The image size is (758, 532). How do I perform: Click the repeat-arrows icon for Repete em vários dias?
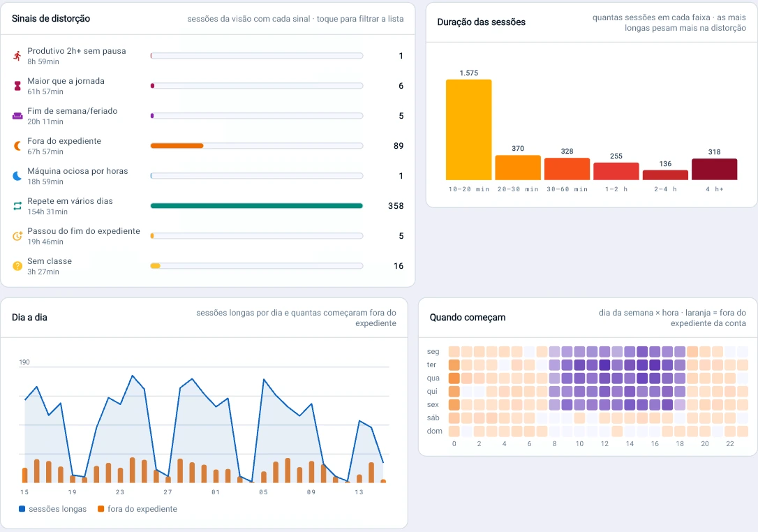tap(17, 206)
